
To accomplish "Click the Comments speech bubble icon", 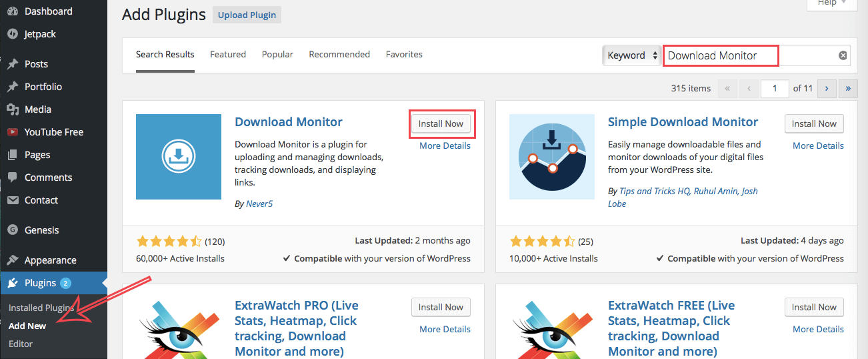I will 12,177.
